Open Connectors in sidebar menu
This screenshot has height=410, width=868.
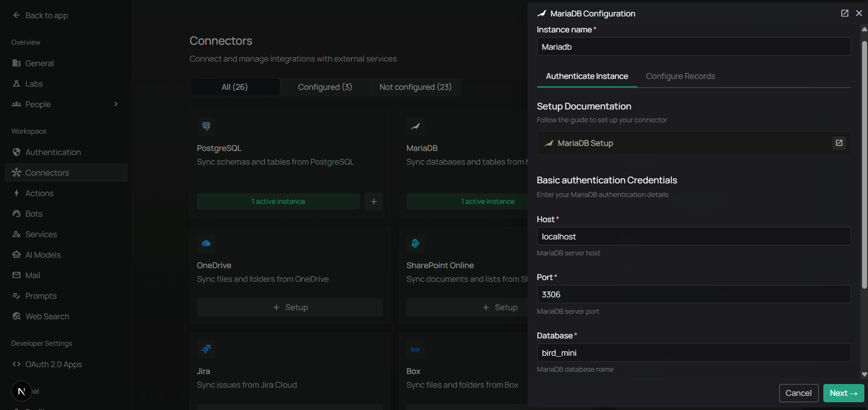point(66,172)
